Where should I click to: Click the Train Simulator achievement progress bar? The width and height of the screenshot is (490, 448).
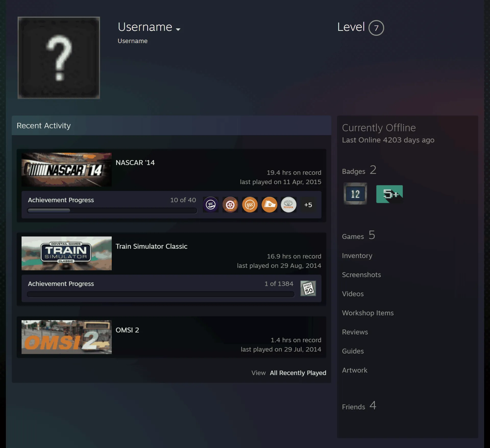point(161,294)
